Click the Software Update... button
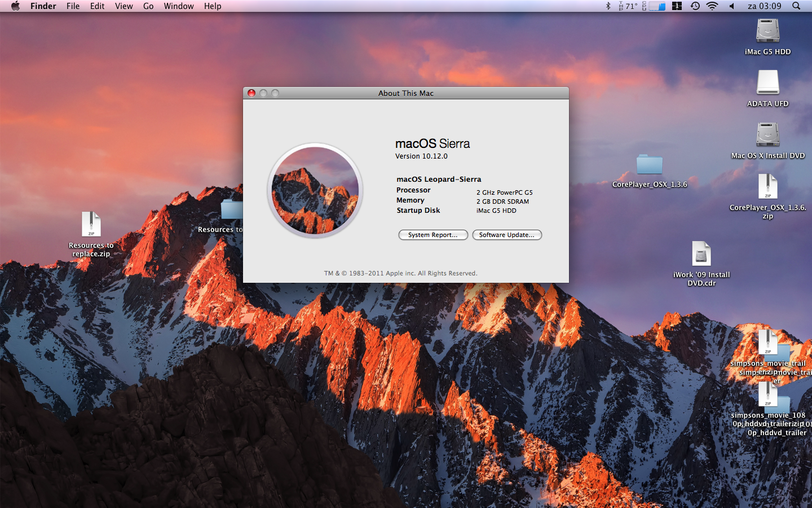Image resolution: width=812 pixels, height=508 pixels. pos(507,235)
